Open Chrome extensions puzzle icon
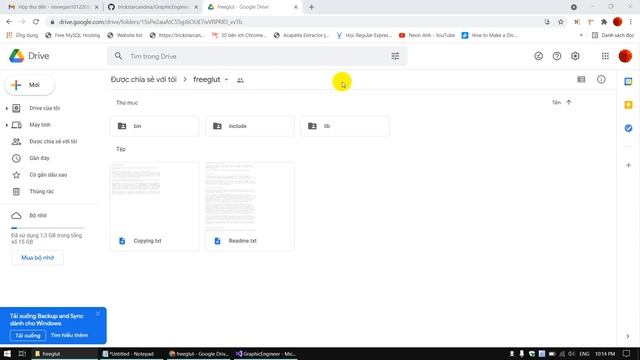 click(x=604, y=22)
